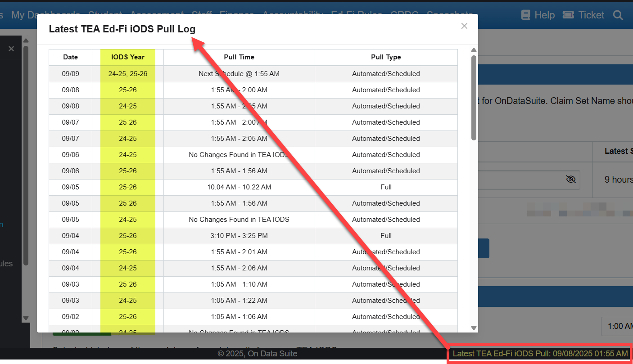Toggle password visibility with the eye icon
This screenshot has height=364, width=633.
(x=571, y=179)
